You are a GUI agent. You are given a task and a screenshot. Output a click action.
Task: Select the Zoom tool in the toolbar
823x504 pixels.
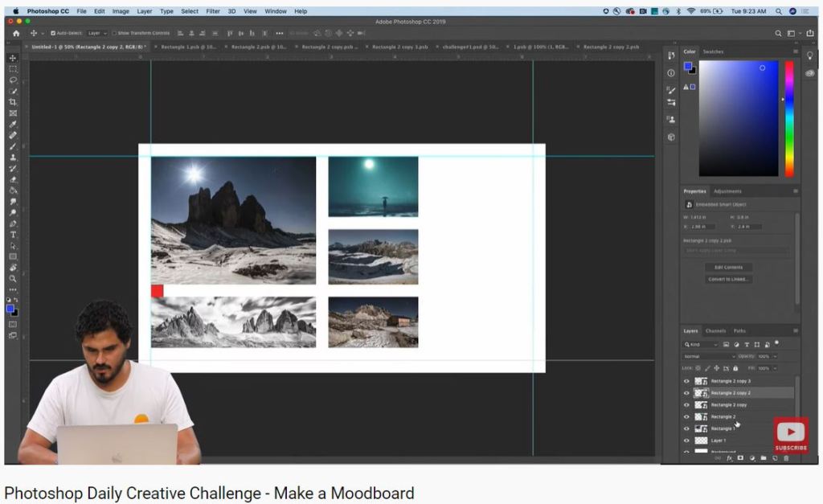click(x=13, y=278)
